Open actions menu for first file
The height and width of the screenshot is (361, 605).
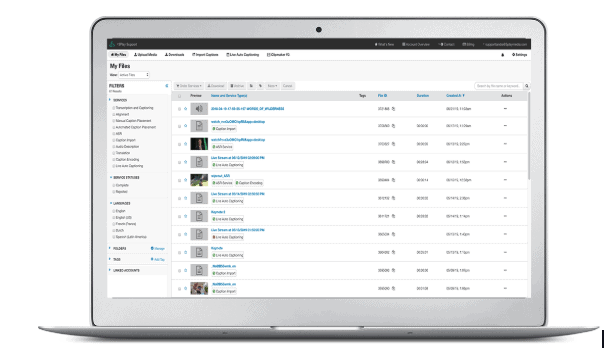point(505,109)
